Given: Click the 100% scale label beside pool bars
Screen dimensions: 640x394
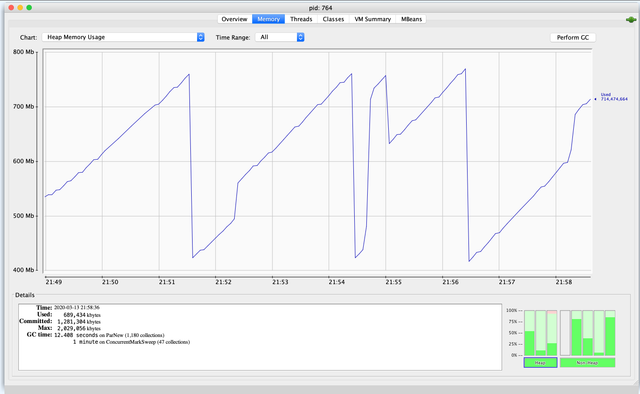Looking at the screenshot, I should (512, 311).
